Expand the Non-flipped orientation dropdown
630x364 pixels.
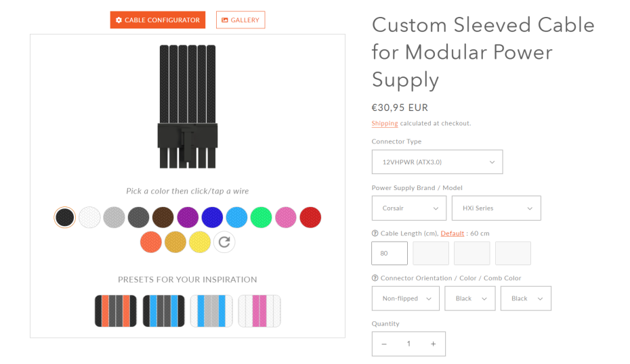[405, 298]
